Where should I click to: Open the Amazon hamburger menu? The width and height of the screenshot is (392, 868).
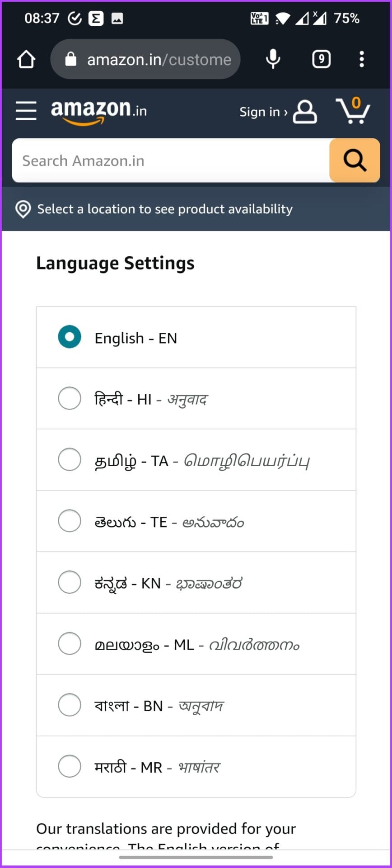click(x=26, y=111)
